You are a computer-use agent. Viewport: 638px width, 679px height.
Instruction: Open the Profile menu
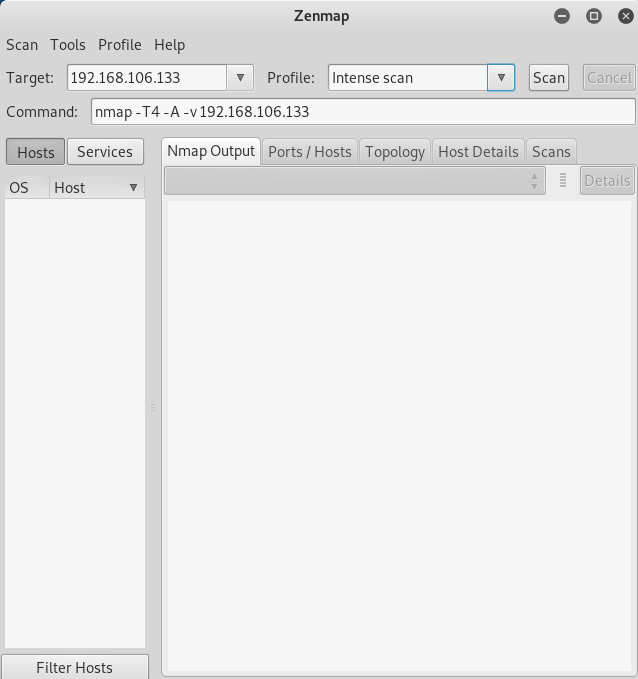(120, 45)
